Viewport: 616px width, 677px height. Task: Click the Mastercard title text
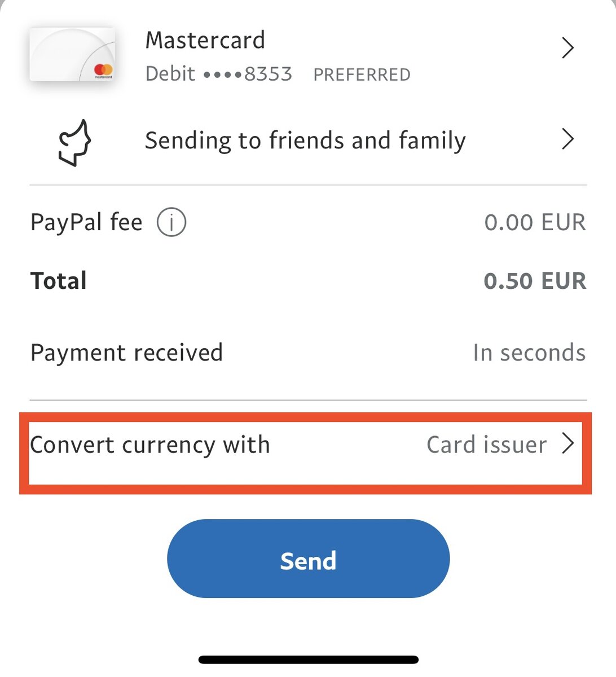pyautogui.click(x=205, y=41)
